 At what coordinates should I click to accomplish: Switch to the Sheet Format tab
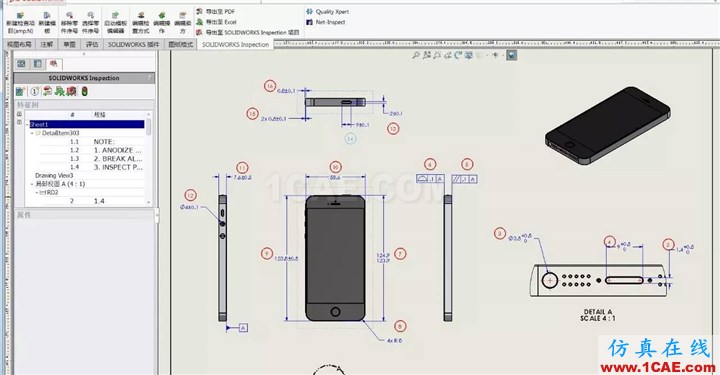click(x=180, y=45)
